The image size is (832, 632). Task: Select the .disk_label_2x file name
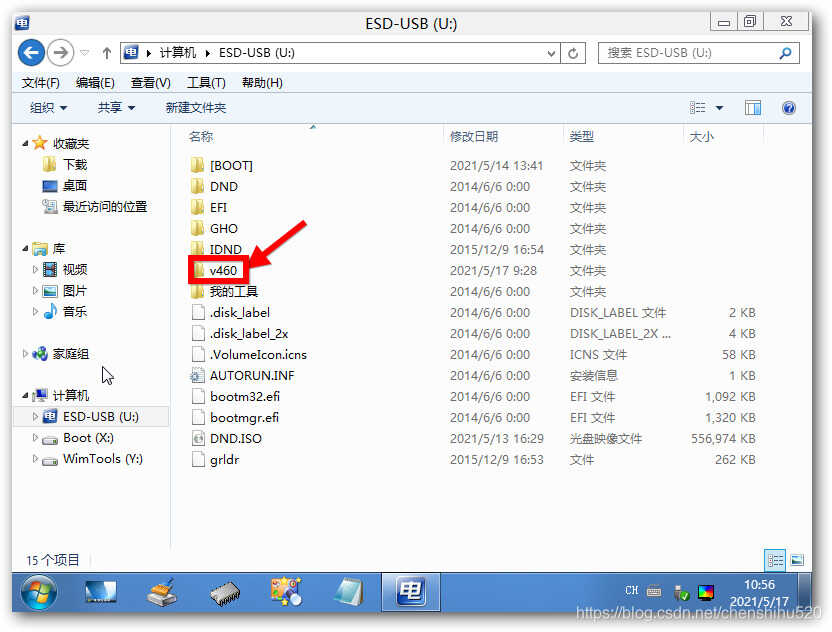tap(249, 334)
